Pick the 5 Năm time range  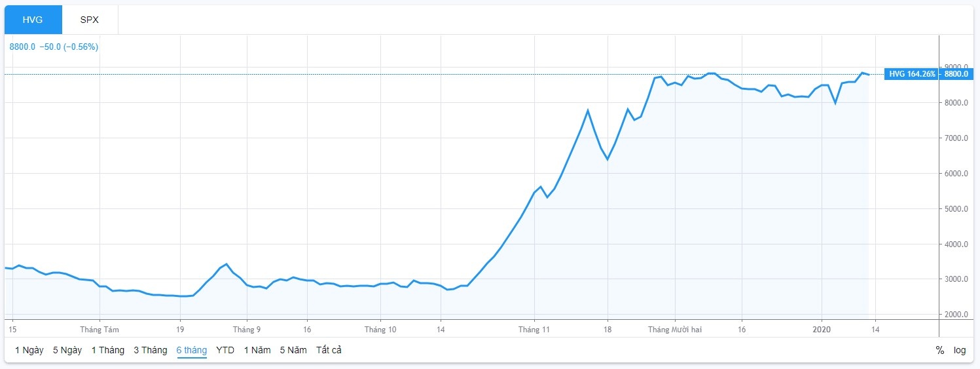click(x=293, y=350)
